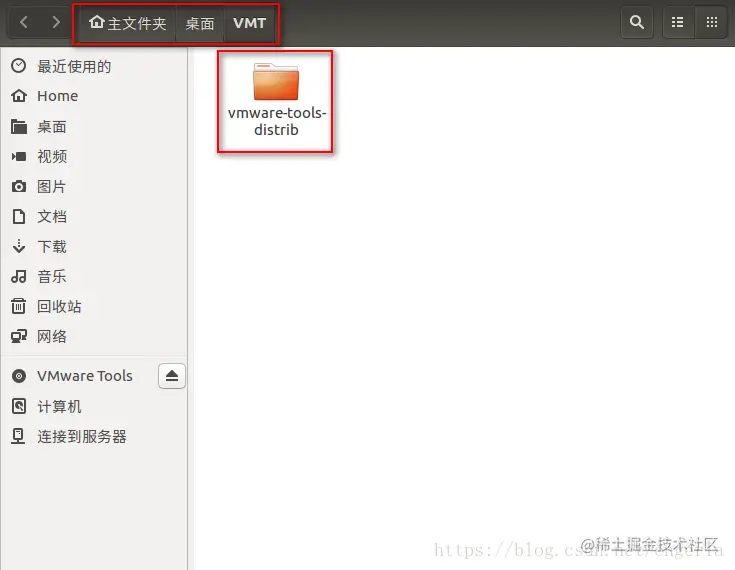The image size is (735, 570).
Task: Click the 桌面 breadcrumb segment
Action: tap(200, 23)
